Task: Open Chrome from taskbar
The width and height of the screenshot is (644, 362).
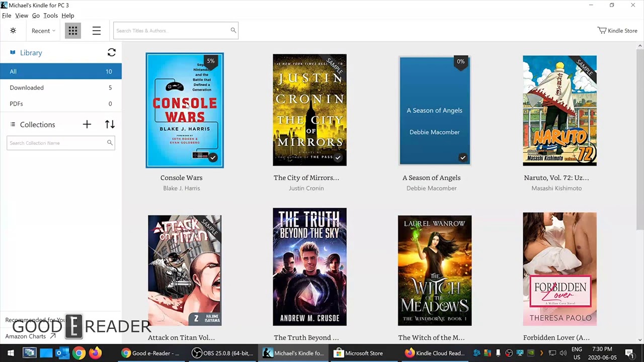Action: (78, 353)
